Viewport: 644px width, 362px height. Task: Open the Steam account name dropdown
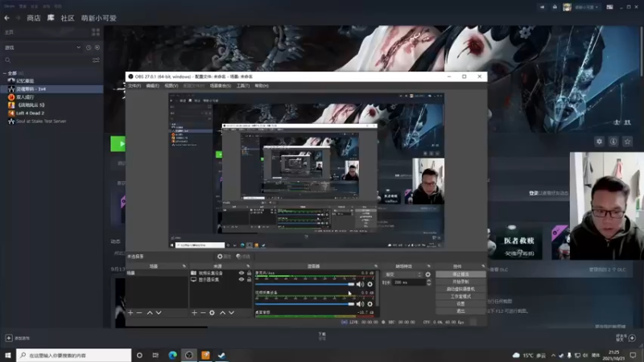pos(587,7)
